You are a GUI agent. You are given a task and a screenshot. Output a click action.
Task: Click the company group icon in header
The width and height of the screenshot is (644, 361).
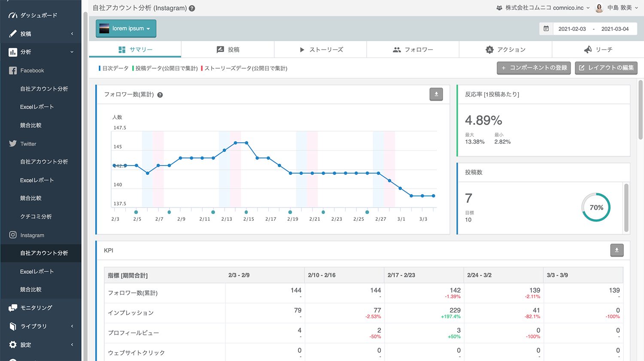(x=499, y=8)
